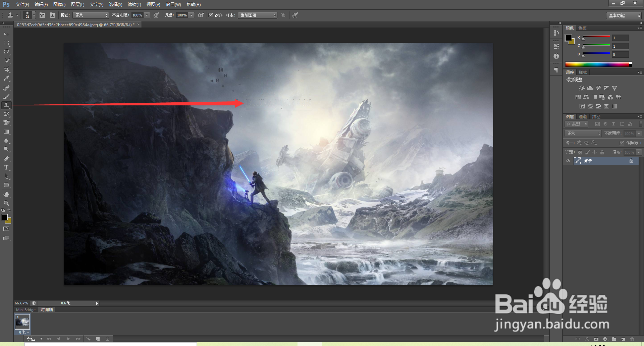Add a layer mask from the Layers footer

coord(596,339)
